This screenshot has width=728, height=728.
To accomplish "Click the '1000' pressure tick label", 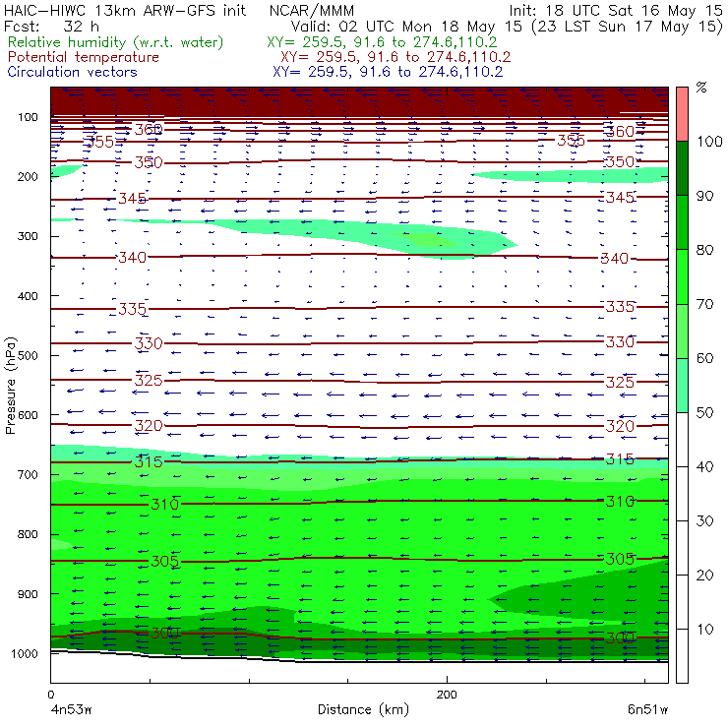I will 25,653.
